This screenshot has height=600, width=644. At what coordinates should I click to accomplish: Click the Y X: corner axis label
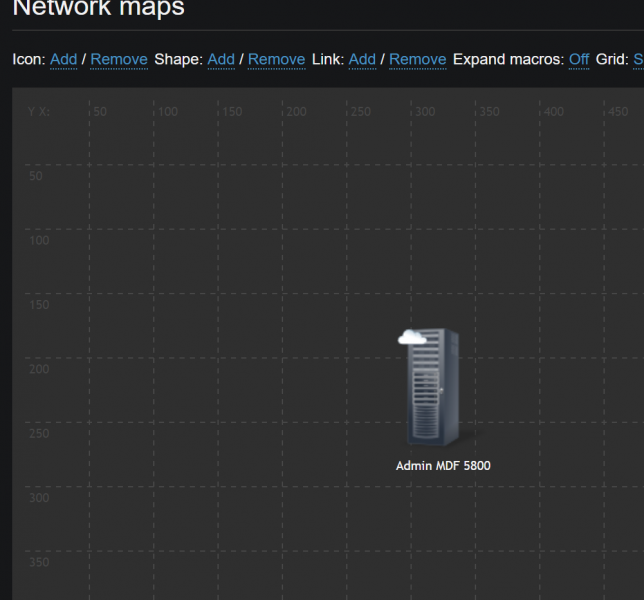coord(39,112)
